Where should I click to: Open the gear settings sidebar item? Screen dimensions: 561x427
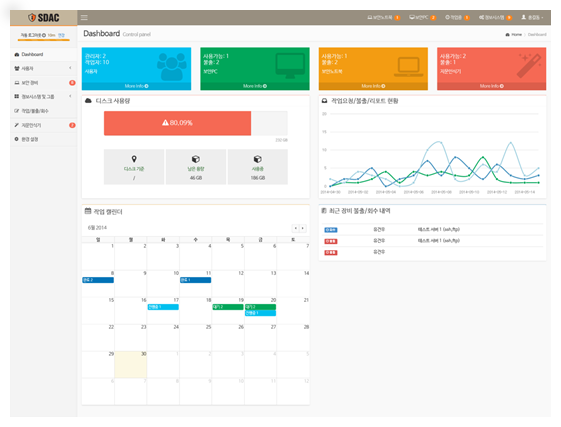(43, 139)
